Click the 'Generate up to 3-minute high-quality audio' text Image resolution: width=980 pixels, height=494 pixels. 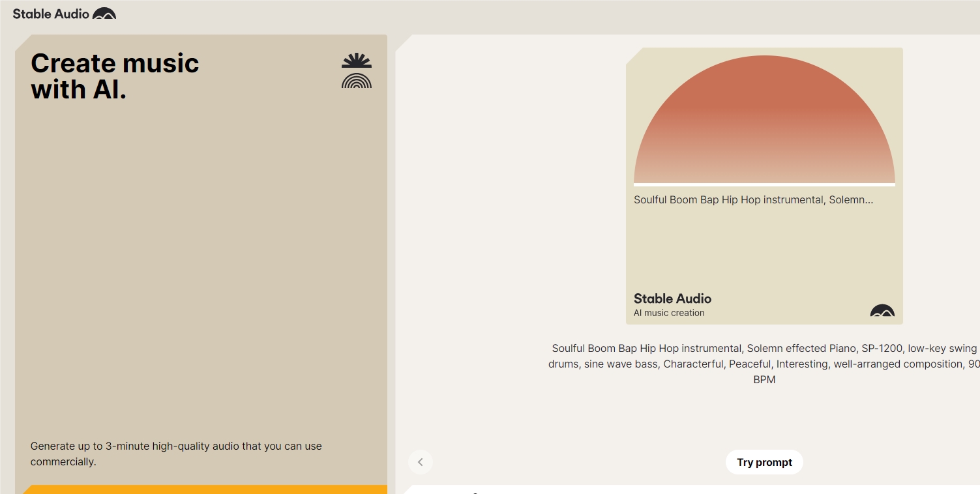(x=176, y=454)
